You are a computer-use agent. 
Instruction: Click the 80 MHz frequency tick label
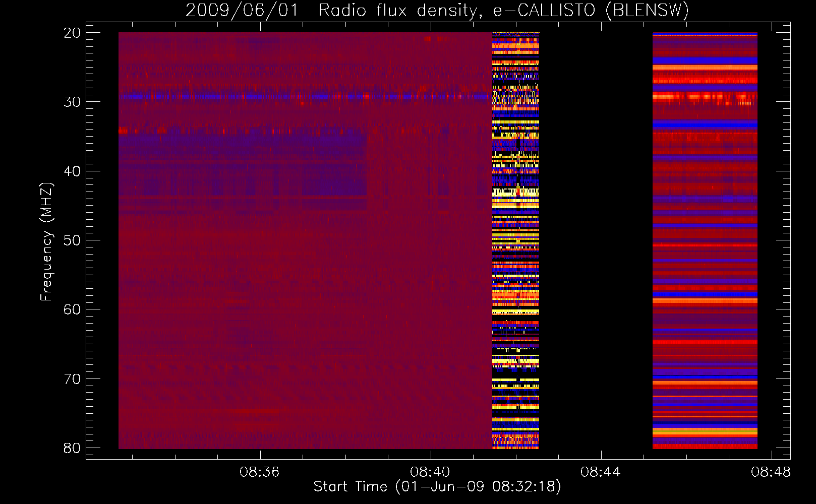click(72, 448)
